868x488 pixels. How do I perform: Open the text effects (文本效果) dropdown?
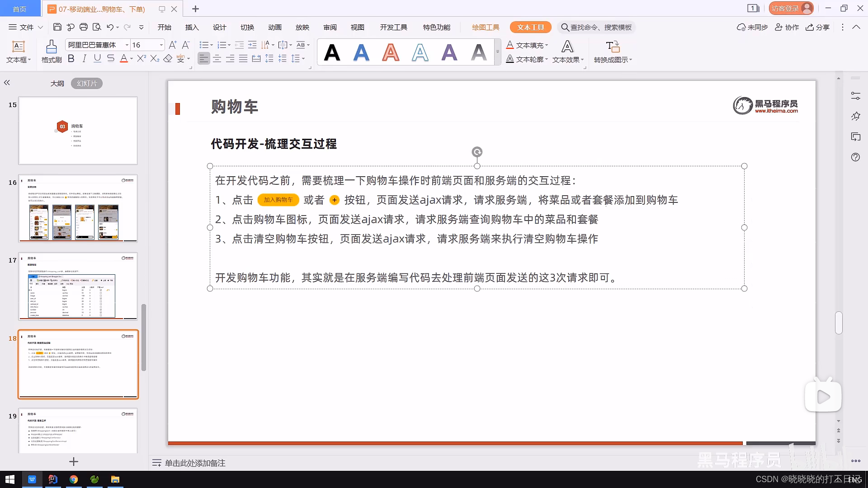click(x=568, y=52)
